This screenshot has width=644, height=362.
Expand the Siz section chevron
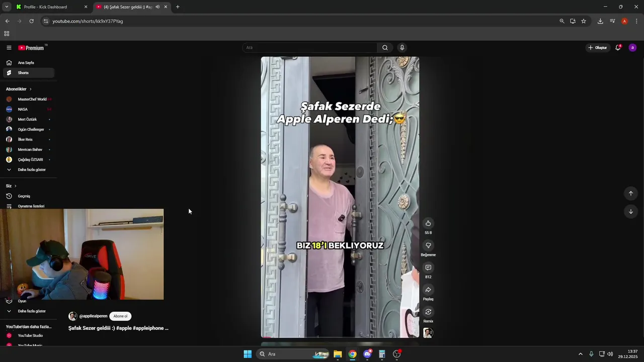point(15,186)
